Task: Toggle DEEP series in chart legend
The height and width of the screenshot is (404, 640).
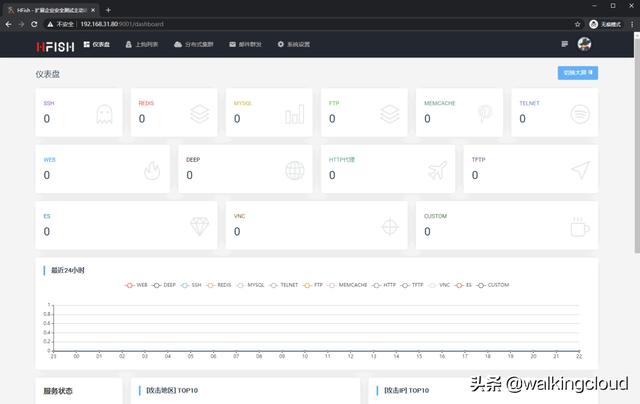Action: click(x=164, y=285)
